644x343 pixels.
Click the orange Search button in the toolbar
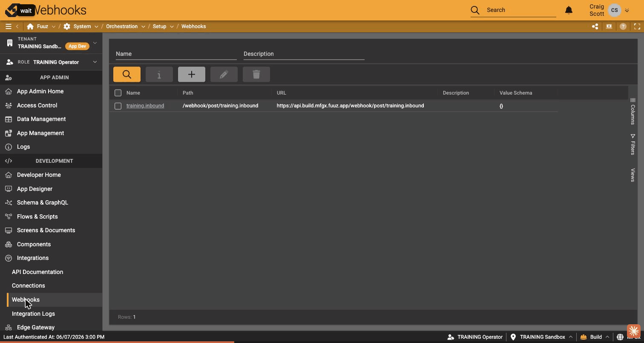[x=127, y=75]
